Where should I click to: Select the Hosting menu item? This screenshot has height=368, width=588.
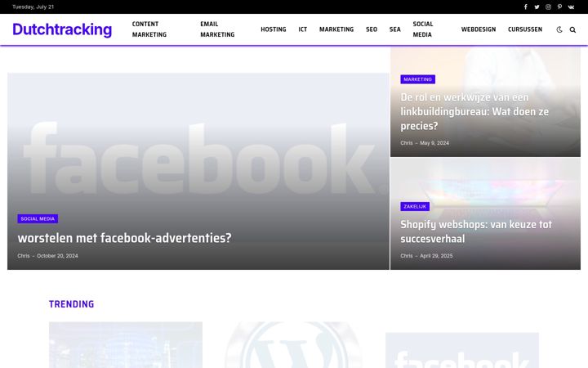pos(274,29)
